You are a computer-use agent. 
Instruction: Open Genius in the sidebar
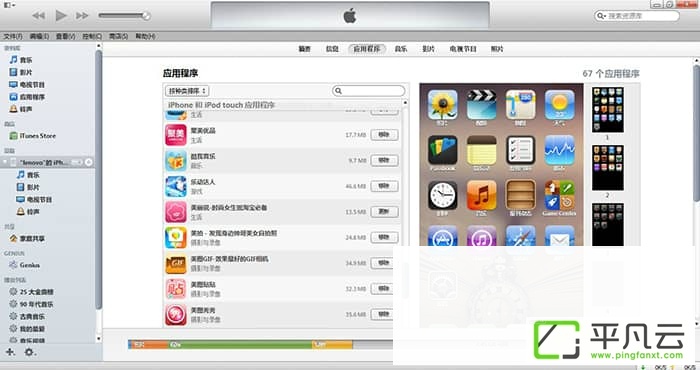(x=25, y=265)
